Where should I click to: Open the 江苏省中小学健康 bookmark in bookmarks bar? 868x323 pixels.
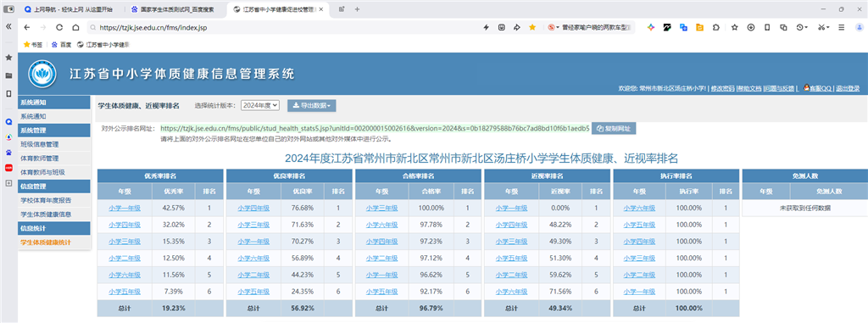(103, 44)
